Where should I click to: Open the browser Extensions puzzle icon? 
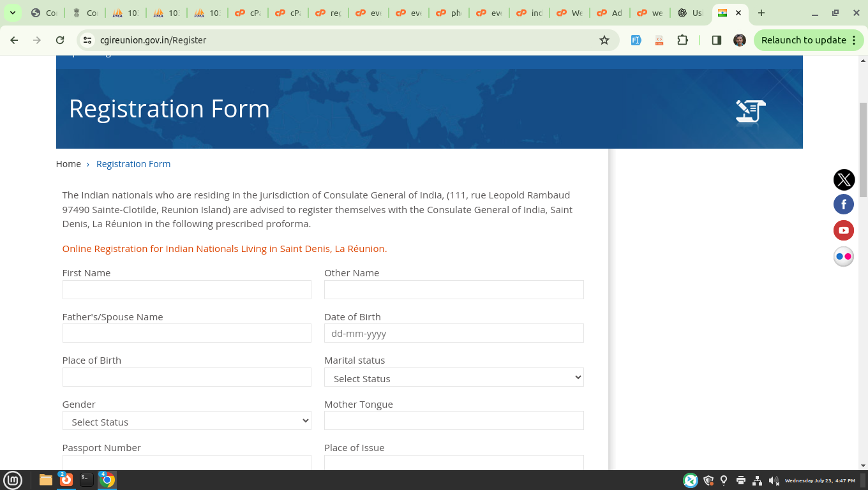tap(682, 40)
